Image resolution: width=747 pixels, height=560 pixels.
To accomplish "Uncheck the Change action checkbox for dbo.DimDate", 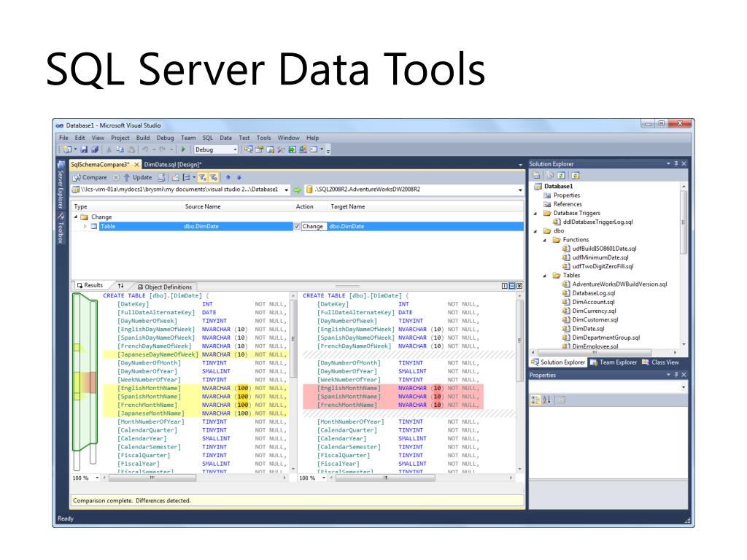I will pyautogui.click(x=297, y=226).
